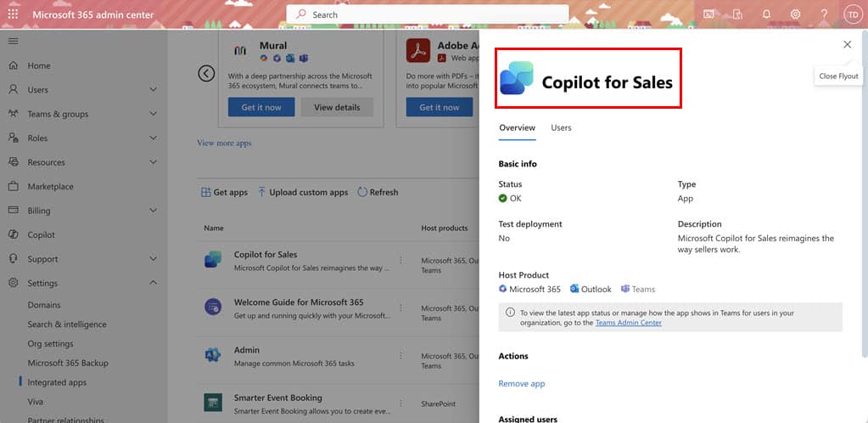Click View details for Mural
Screen dimensions: 868x423
point(337,107)
